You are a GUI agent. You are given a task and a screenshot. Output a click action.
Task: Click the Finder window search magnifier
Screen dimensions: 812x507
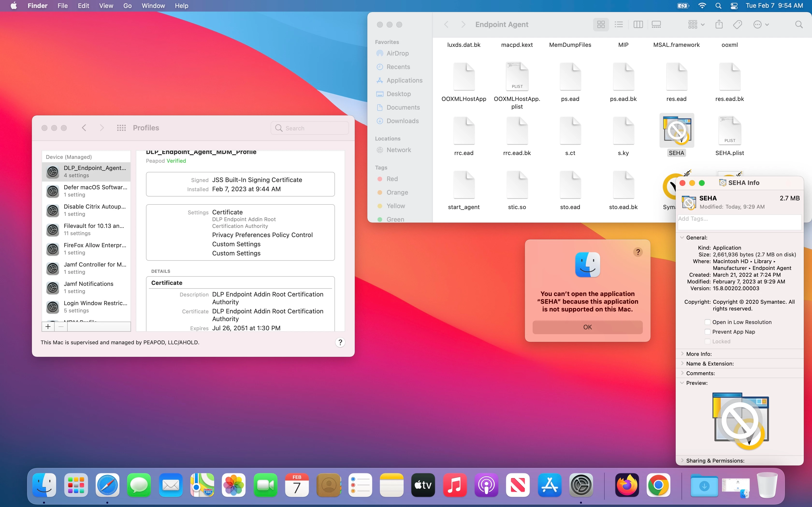799,24
